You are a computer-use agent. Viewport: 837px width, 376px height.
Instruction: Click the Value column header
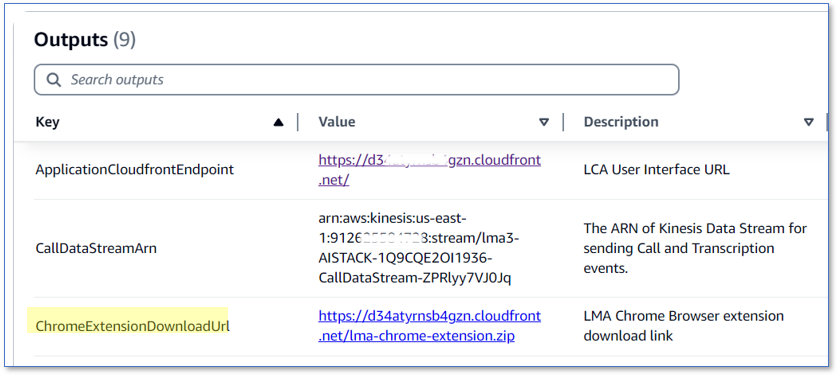tap(337, 122)
